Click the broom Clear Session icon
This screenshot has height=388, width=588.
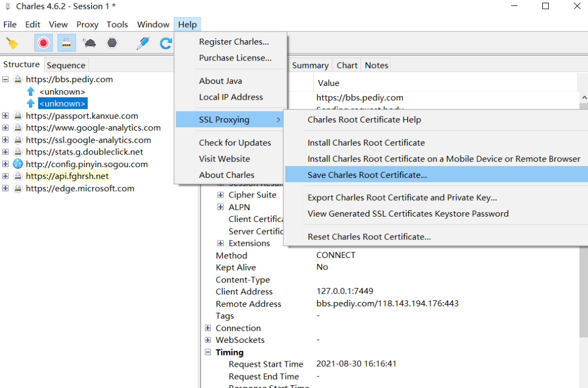pos(12,43)
